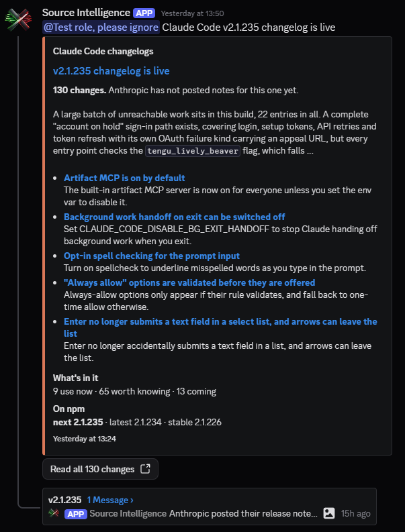Click the small avatar in thread preview

click(x=54, y=513)
